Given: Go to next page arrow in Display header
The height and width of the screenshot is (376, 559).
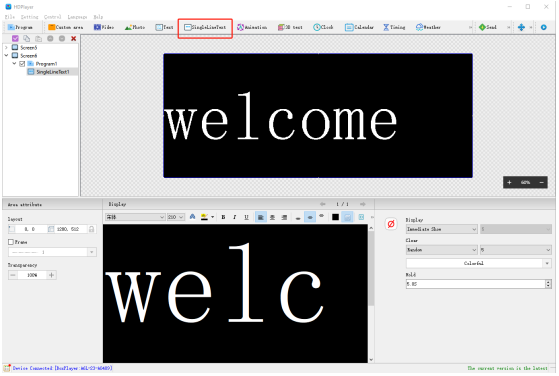Looking at the screenshot, I should tap(363, 204).
